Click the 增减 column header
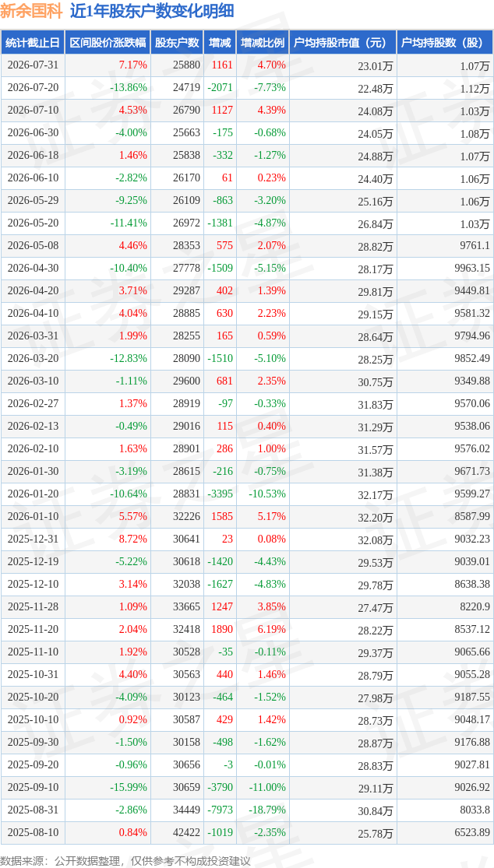 [220, 43]
